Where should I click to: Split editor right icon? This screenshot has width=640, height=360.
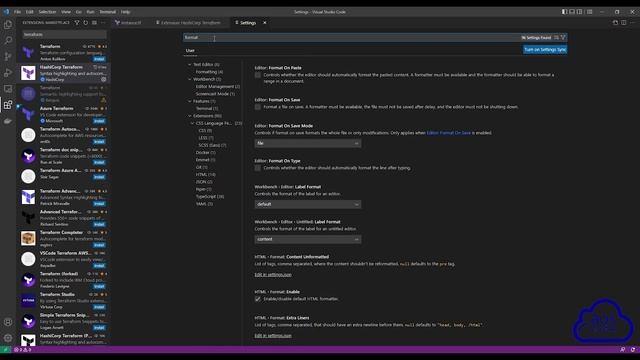[624, 23]
